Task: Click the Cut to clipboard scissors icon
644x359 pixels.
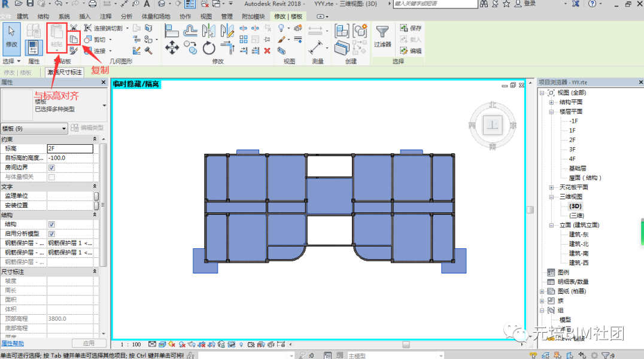Action: point(73,28)
